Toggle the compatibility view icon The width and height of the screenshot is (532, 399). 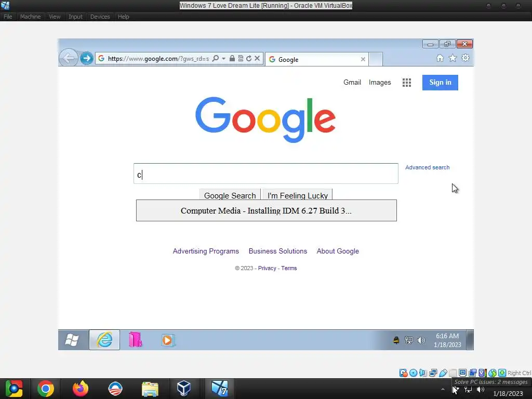(241, 58)
